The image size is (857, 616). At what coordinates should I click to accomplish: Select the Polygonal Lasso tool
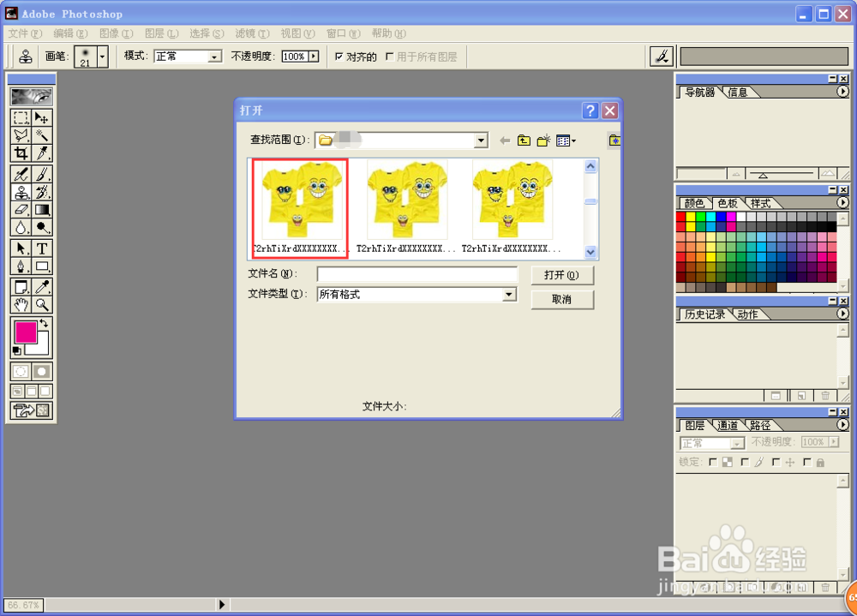tap(21, 135)
